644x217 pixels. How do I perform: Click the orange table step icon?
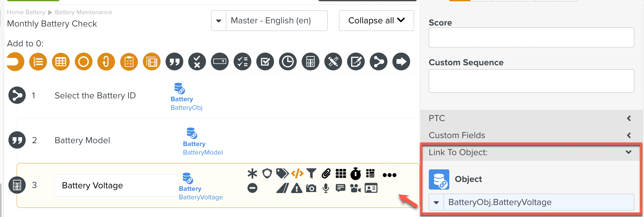61,62
